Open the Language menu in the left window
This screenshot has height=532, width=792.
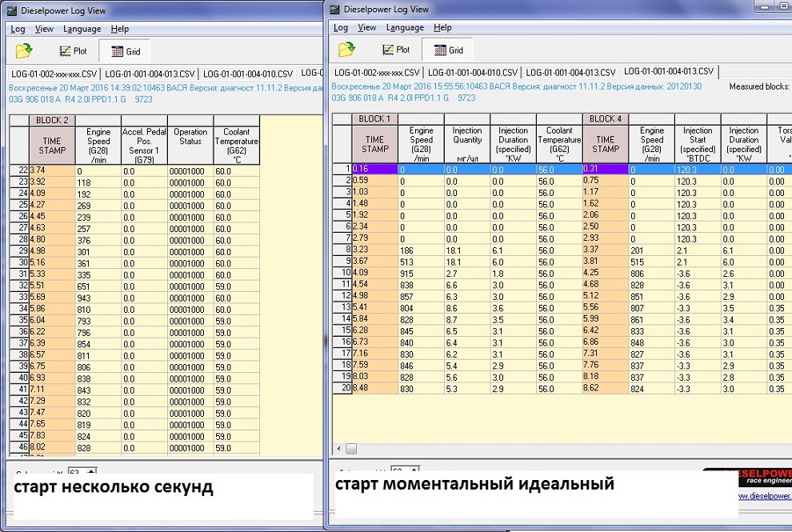[82, 29]
